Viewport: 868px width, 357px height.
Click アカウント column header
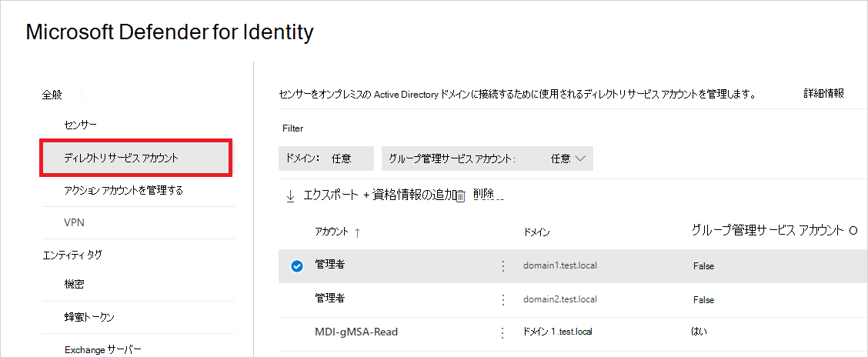click(x=332, y=232)
